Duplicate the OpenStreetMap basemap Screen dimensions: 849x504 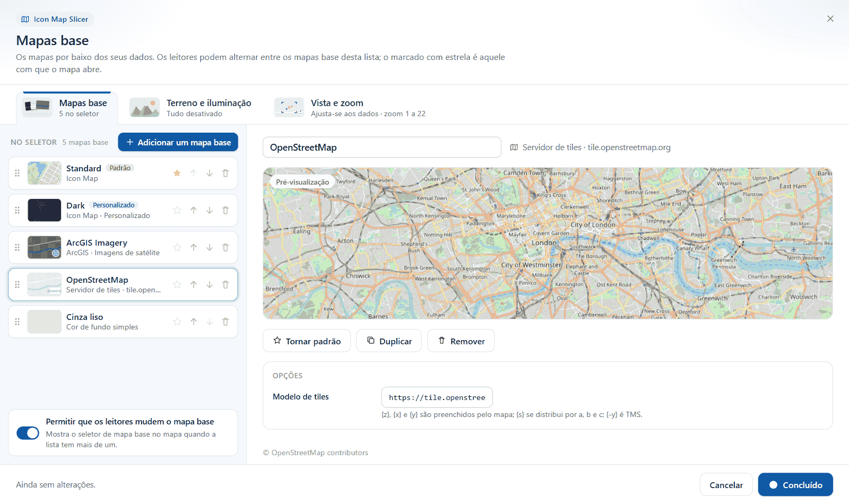point(389,341)
